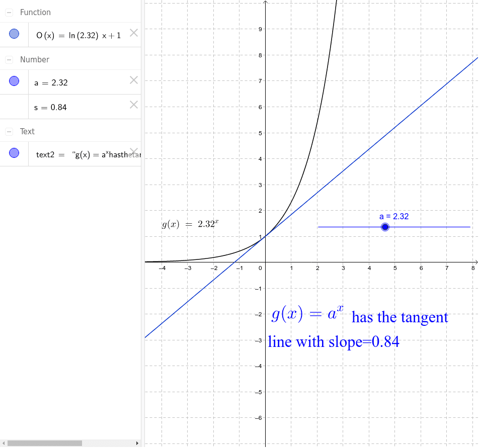
Task: Delete slider value s via X icon
Action: click(134, 105)
